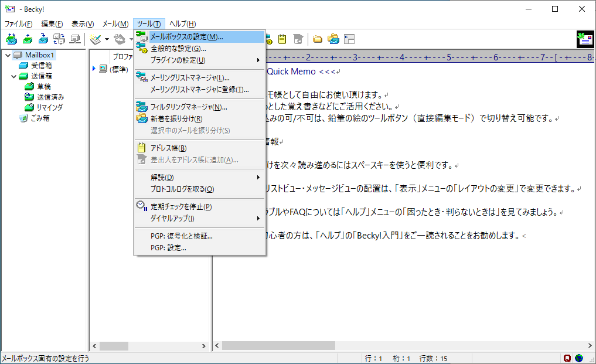Open the dropdown arrow beside compose icon
596x364 pixels.
tap(107, 40)
